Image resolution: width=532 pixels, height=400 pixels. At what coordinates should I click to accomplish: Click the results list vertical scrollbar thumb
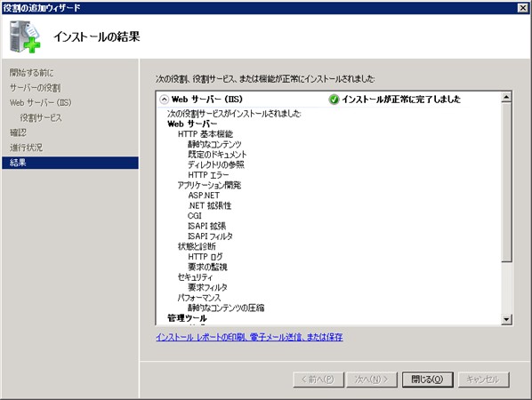(506, 182)
